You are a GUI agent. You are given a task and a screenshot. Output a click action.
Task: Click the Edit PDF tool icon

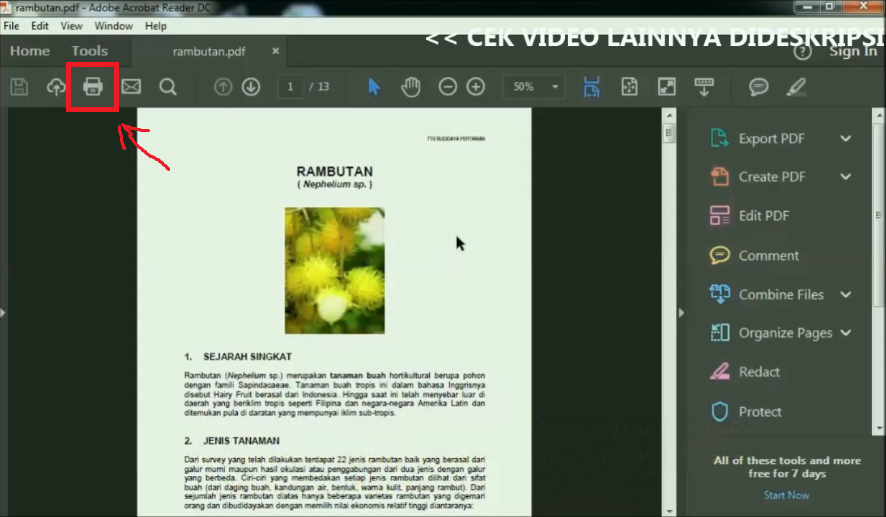(719, 215)
